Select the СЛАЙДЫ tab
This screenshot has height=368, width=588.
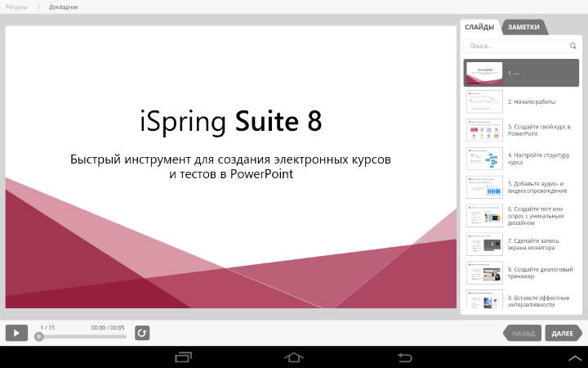pyautogui.click(x=479, y=27)
